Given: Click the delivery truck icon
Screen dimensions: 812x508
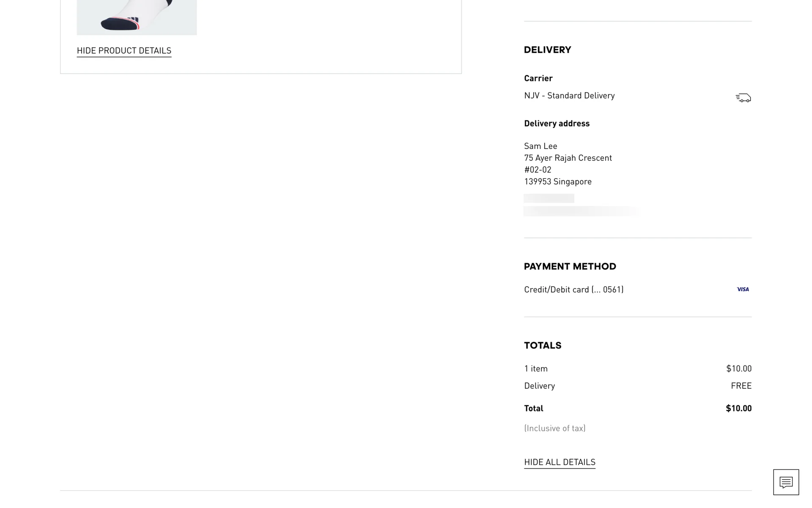Looking at the screenshot, I should click(743, 98).
